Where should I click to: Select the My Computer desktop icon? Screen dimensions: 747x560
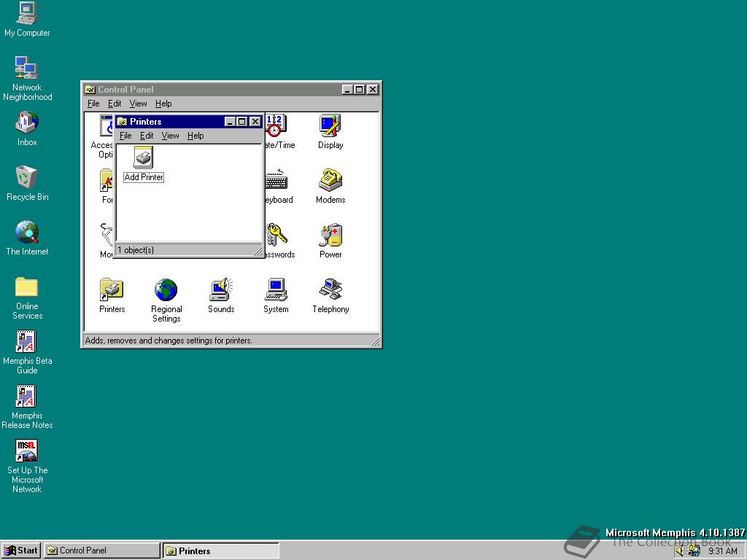point(27,13)
